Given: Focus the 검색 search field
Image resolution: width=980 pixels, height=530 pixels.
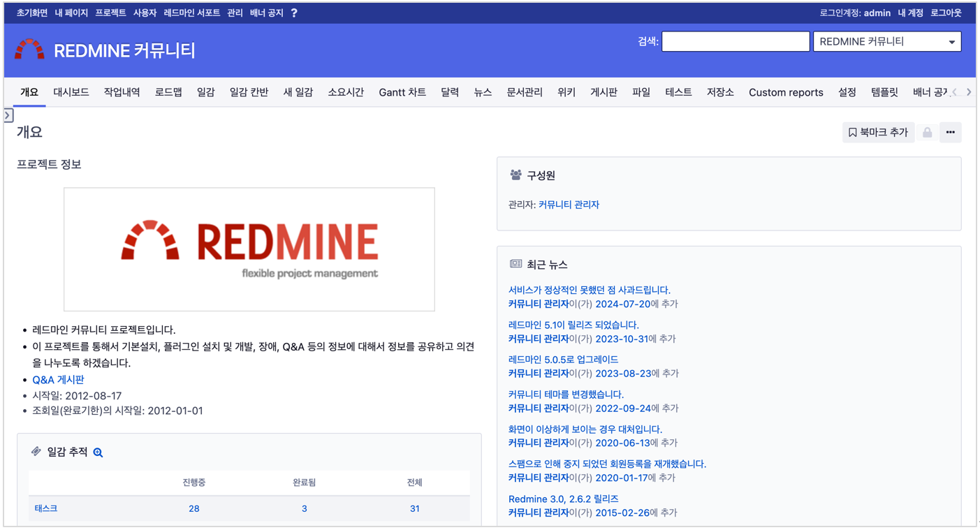Looking at the screenshot, I should point(736,42).
